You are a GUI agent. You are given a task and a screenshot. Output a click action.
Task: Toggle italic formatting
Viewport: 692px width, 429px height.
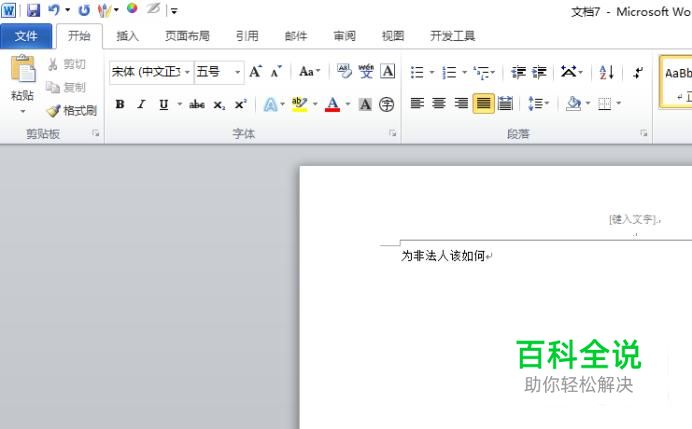(x=141, y=105)
